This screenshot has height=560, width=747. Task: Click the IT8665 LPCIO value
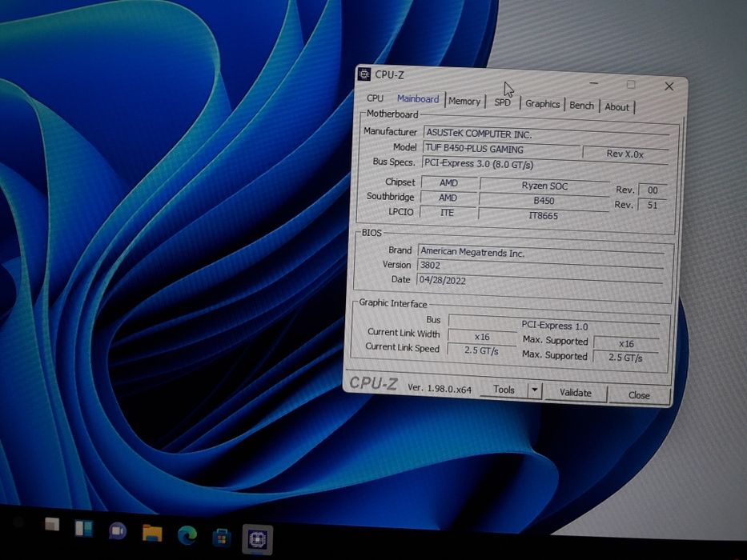(x=543, y=216)
